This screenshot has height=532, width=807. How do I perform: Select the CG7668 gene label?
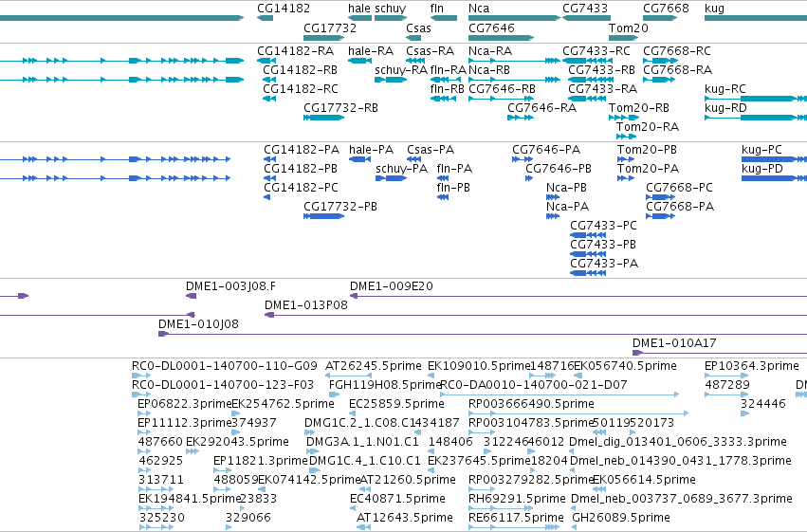pyautogui.click(x=666, y=9)
